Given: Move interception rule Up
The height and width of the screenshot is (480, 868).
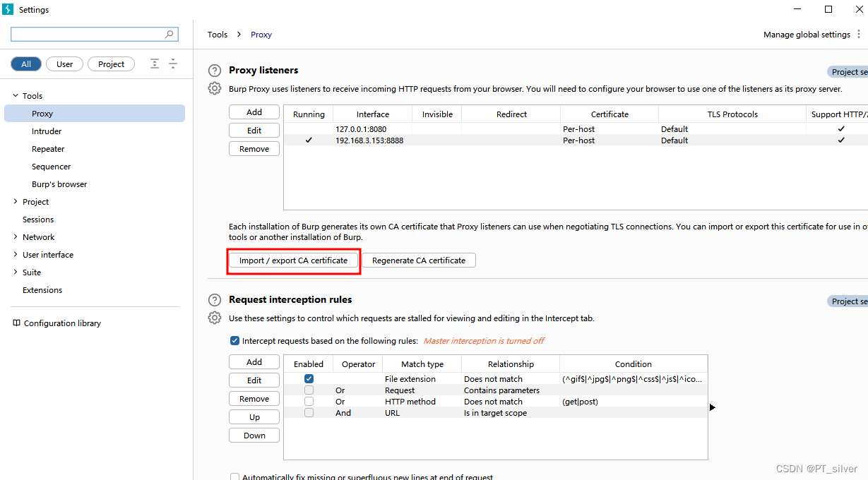Looking at the screenshot, I should 254,417.
